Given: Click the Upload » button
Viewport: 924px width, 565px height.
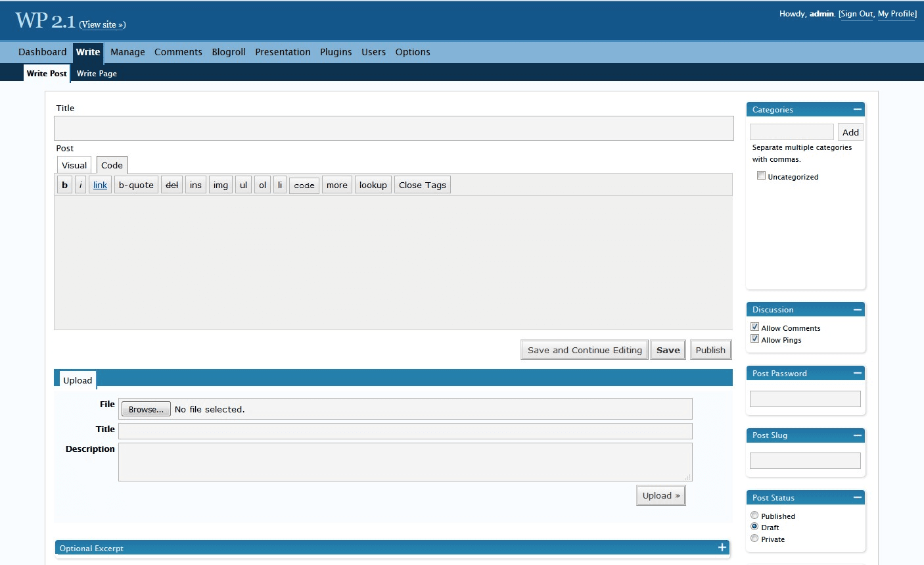Looking at the screenshot, I should click(x=661, y=495).
